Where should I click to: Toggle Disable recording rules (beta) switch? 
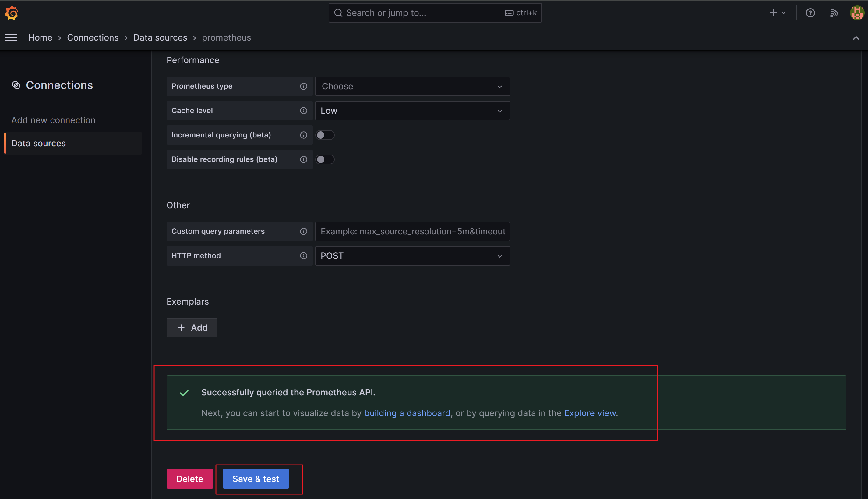tap(325, 159)
